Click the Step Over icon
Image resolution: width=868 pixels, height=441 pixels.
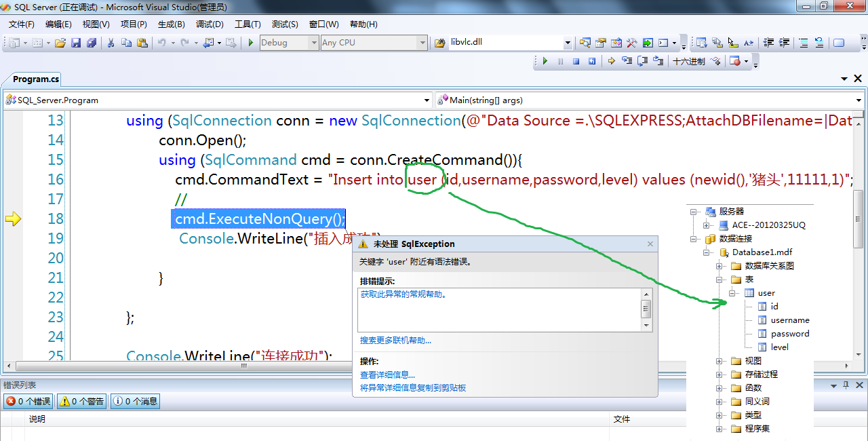click(x=642, y=61)
